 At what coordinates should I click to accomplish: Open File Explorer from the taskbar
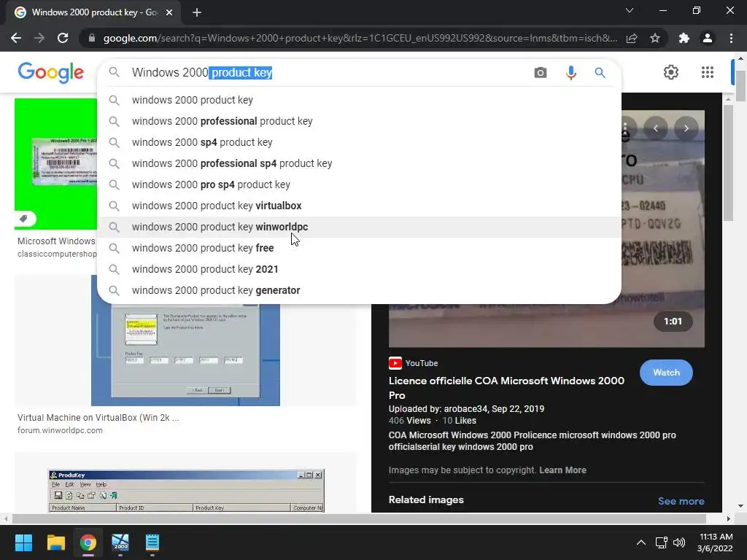coord(55,542)
